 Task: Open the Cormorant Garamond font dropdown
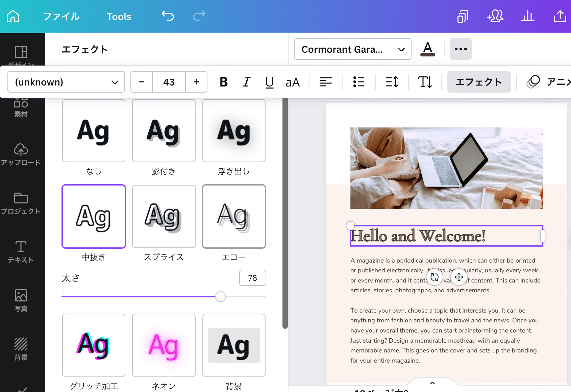tap(352, 49)
